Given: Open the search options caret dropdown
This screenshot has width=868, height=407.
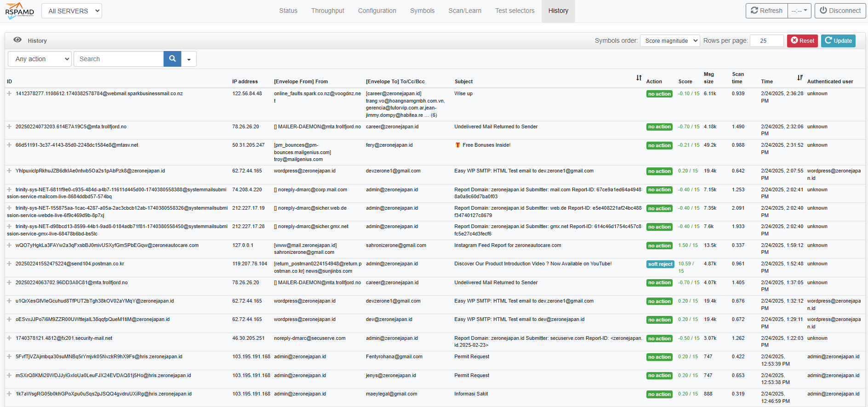Looking at the screenshot, I should pos(189,59).
